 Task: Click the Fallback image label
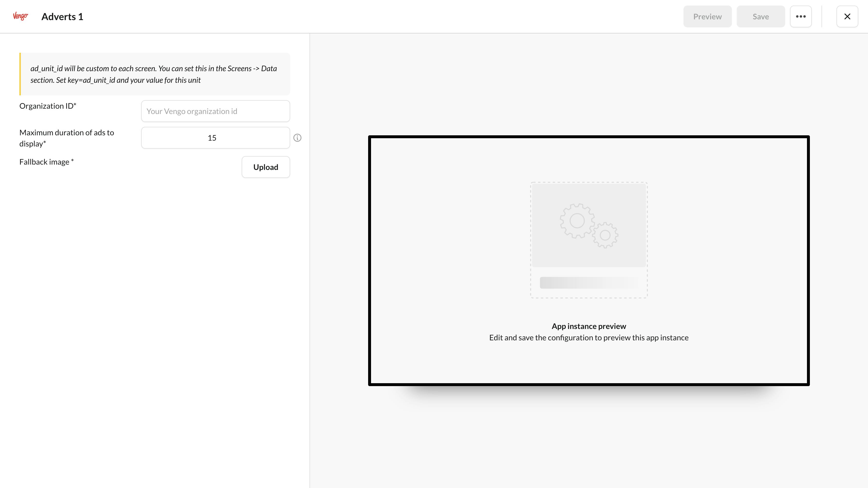(x=46, y=162)
